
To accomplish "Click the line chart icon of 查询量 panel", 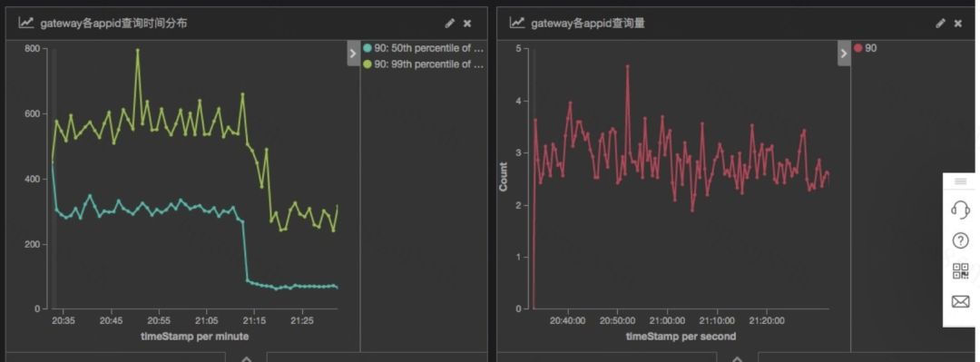I will pos(517,23).
